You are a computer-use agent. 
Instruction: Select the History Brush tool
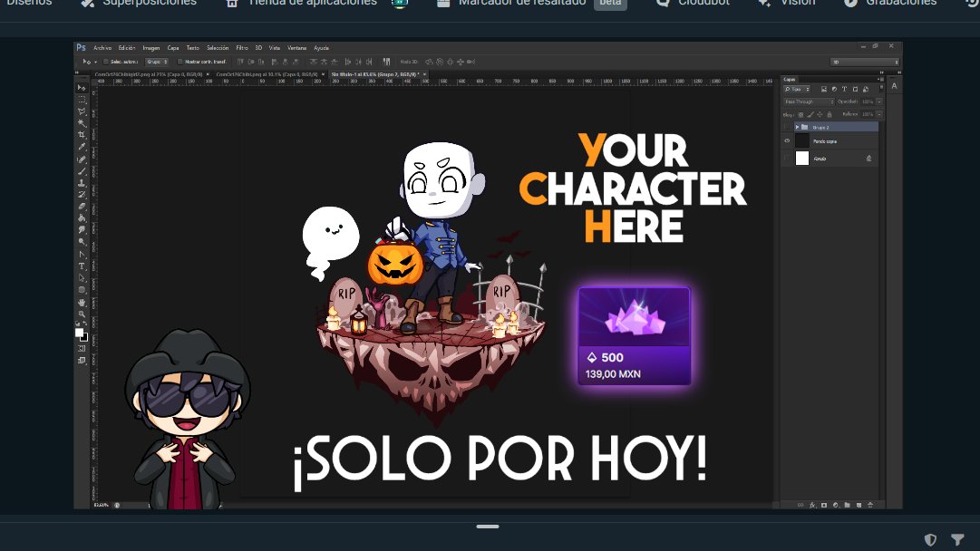(82, 194)
